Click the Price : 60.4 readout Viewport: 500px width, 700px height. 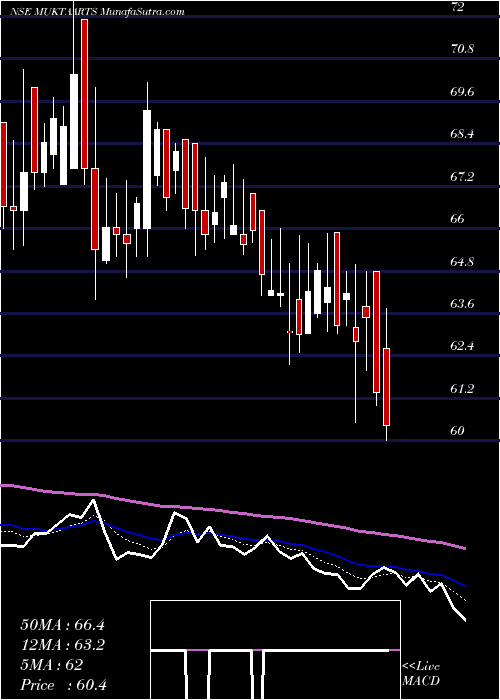click(63, 685)
